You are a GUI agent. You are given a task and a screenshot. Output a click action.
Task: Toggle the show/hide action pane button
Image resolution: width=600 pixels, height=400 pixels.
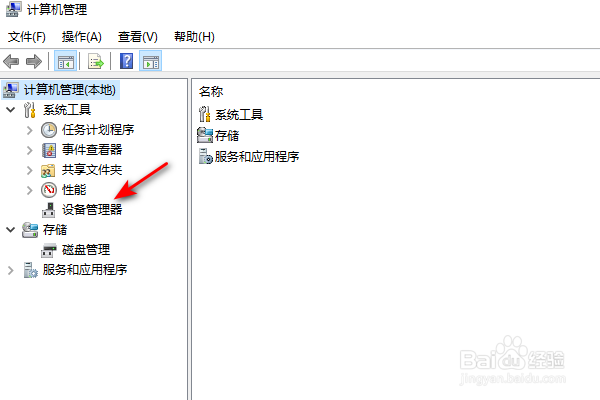151,61
